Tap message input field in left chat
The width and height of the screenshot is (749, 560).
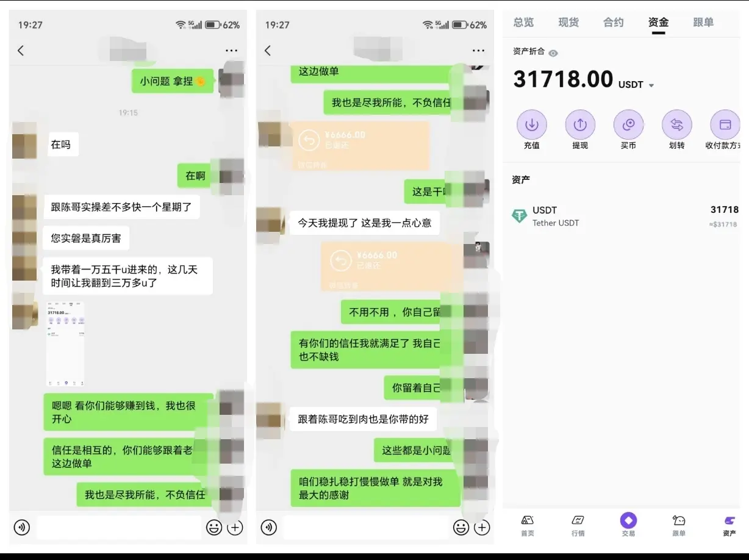pyautogui.click(x=119, y=527)
